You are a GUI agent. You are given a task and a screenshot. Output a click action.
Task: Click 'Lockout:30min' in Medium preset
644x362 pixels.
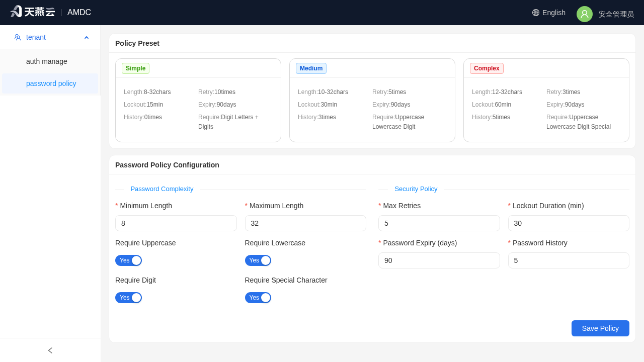(x=317, y=105)
